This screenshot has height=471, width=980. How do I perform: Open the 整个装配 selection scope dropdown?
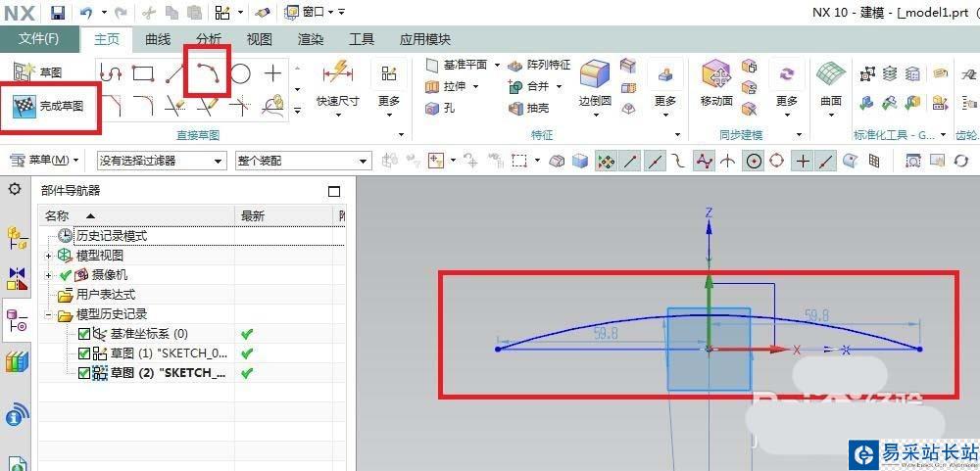304,161
